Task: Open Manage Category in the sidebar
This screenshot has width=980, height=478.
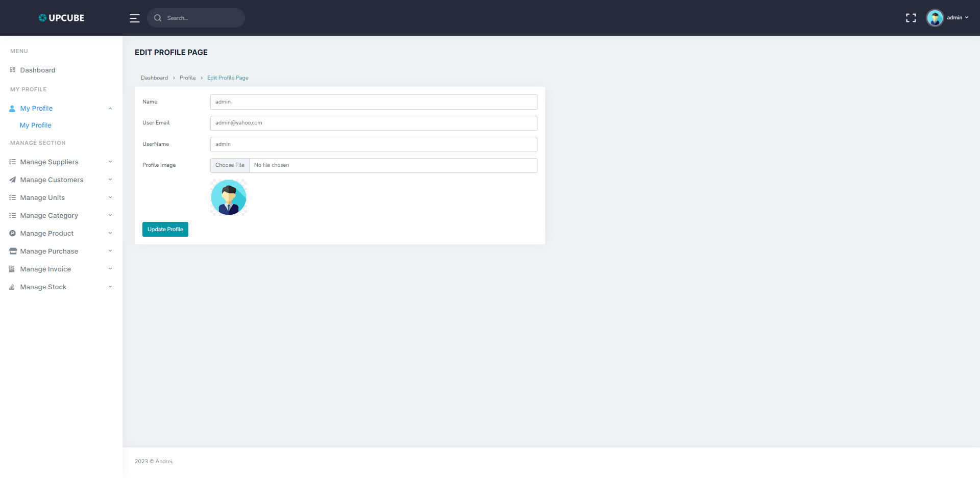Action: [49, 215]
